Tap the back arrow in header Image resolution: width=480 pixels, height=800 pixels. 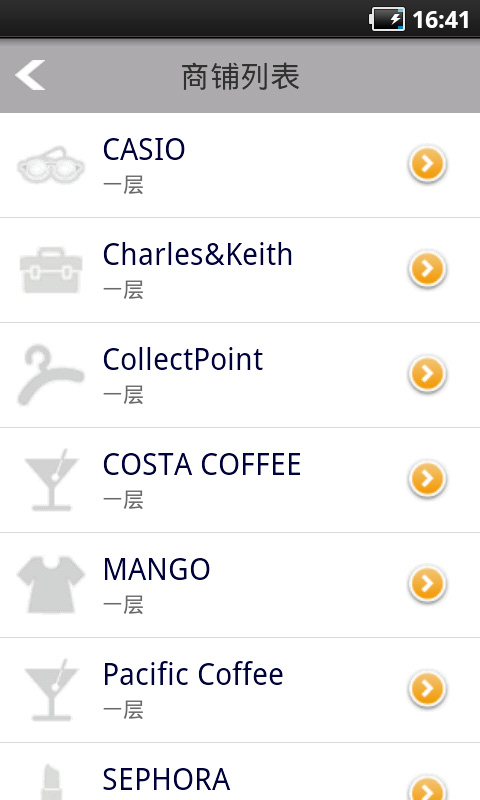[x=30, y=75]
